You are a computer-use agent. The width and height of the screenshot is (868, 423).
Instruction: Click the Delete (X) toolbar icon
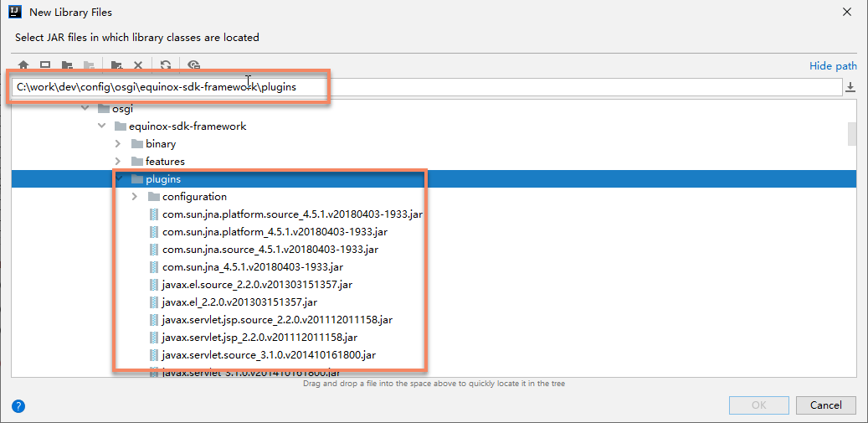pyautogui.click(x=139, y=65)
